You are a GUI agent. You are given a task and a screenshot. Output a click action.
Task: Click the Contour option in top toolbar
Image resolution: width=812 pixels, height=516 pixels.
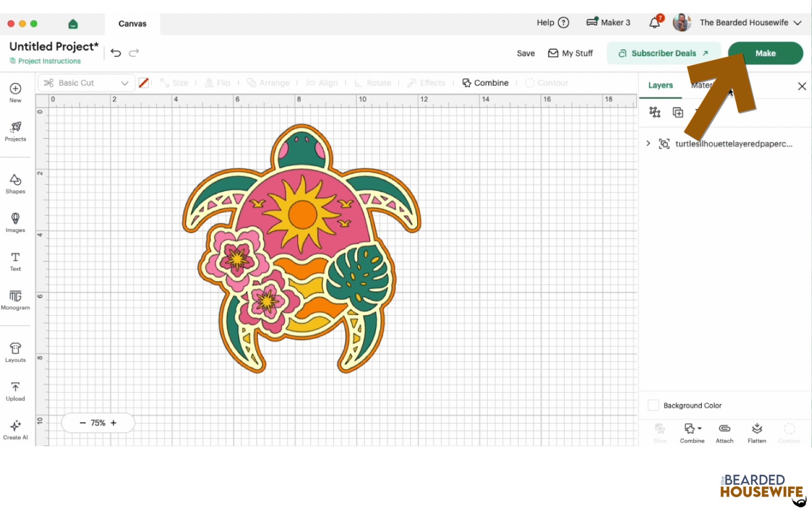pos(547,83)
